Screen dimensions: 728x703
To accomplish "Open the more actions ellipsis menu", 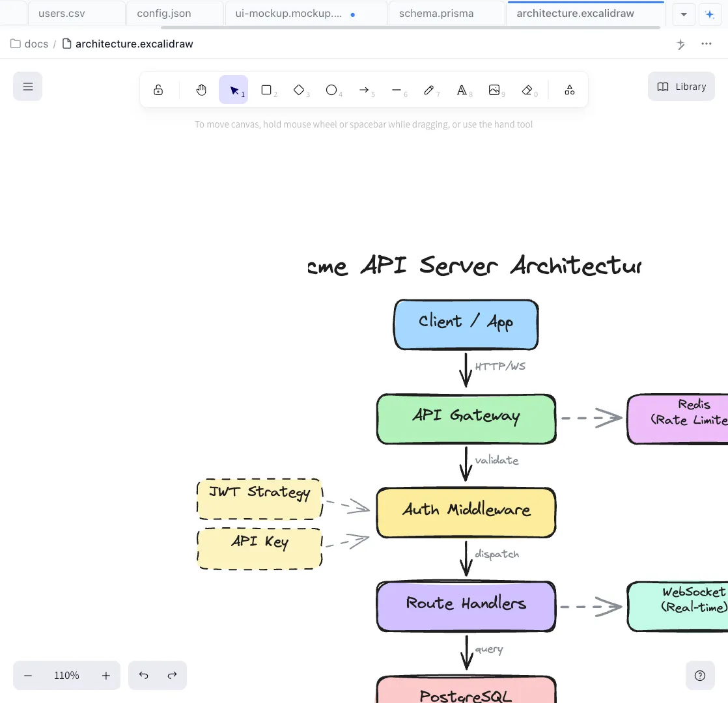I will pos(706,44).
